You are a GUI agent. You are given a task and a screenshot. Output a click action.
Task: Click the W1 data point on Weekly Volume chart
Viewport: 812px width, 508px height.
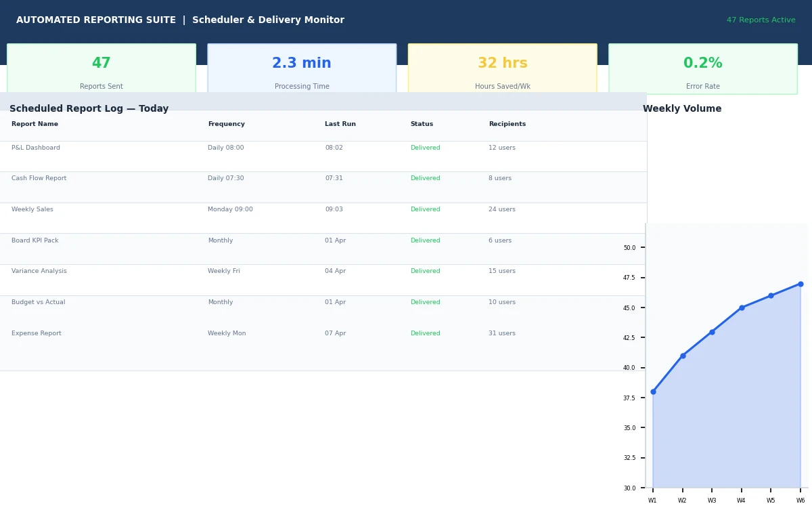[653, 391]
